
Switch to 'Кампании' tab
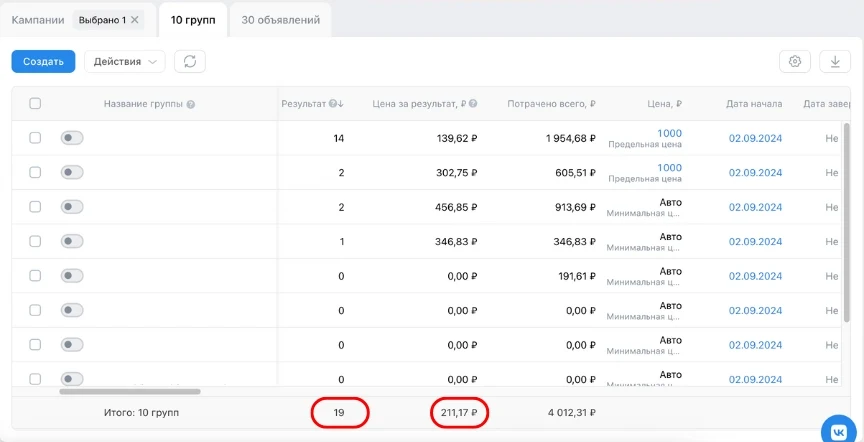pos(38,20)
